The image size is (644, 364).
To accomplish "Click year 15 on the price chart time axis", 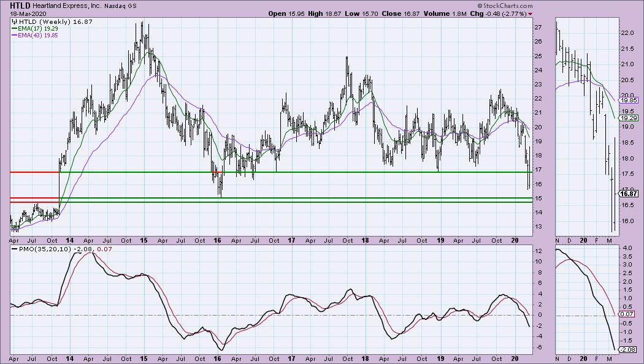I will click(144, 240).
